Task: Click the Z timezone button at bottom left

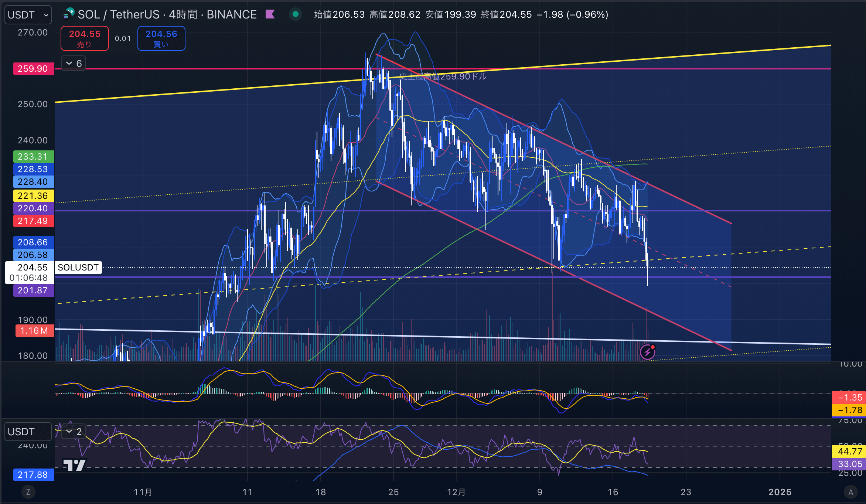Action: 28,492
